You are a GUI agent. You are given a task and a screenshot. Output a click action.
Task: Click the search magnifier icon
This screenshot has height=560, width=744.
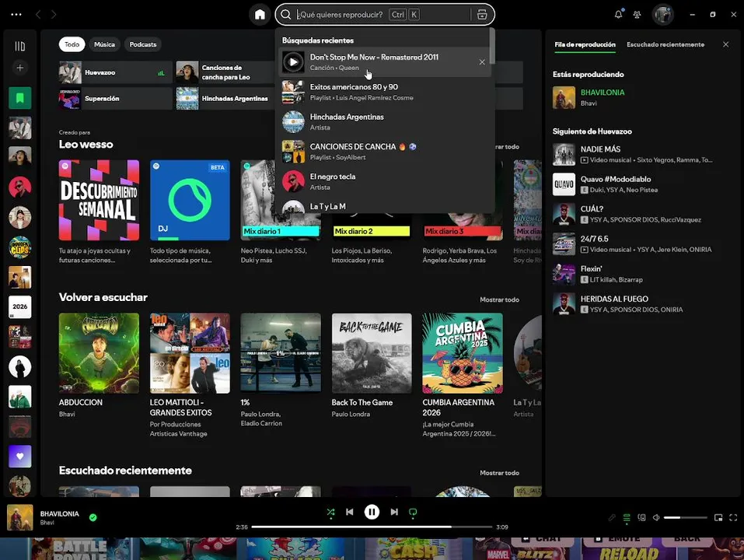click(285, 15)
